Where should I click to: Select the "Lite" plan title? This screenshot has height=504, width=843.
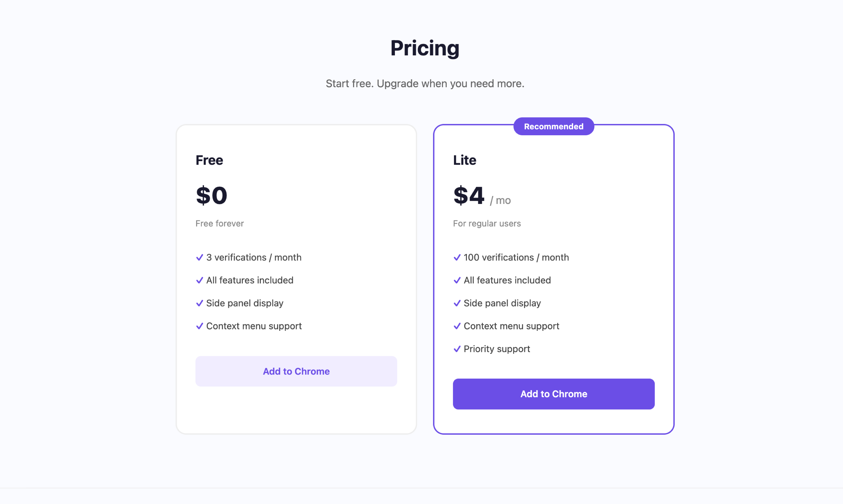coord(464,160)
